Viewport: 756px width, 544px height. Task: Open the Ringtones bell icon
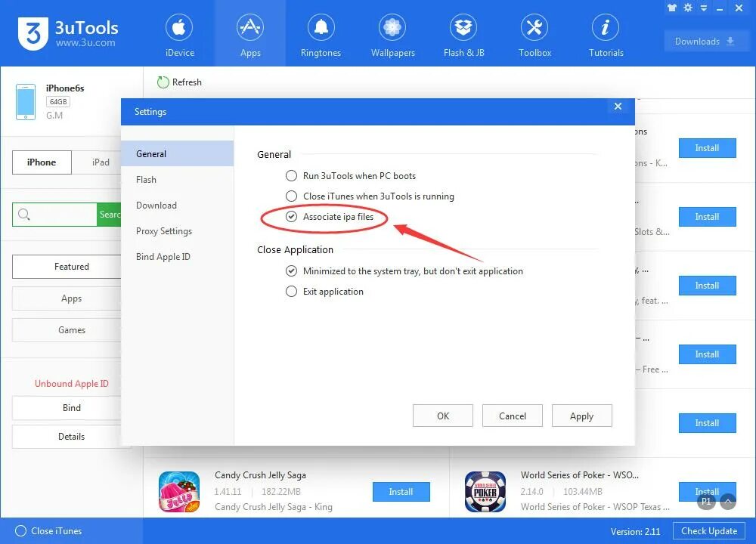click(x=321, y=27)
